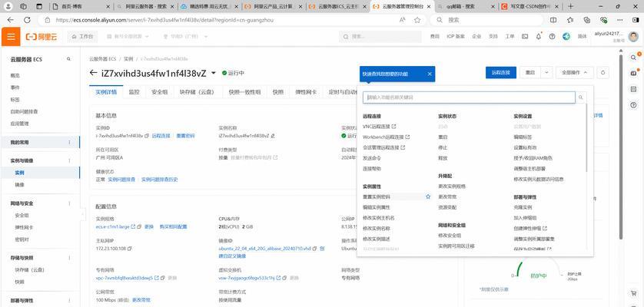
Task: Copy the ecs.e-c1m1.large spec name
Action: (x=140, y=226)
